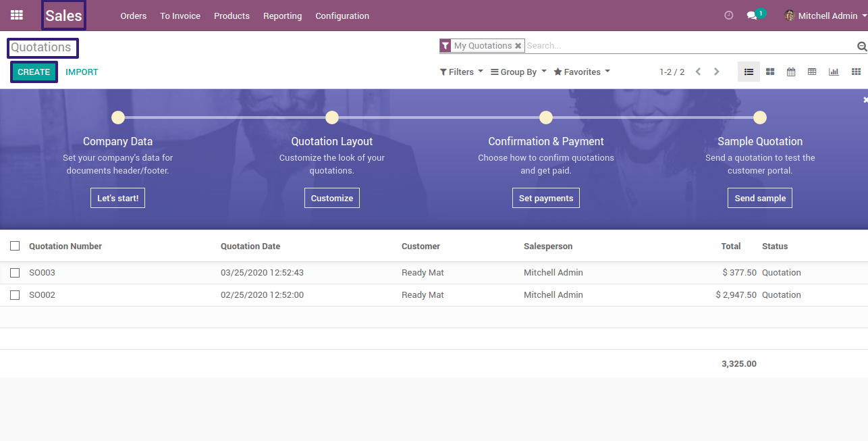Open the apps grid menu icon
Screen dimensions: 868x441
click(x=17, y=15)
